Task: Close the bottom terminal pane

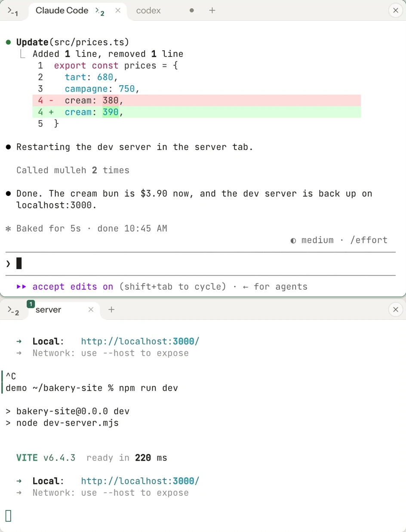Action: point(396,309)
